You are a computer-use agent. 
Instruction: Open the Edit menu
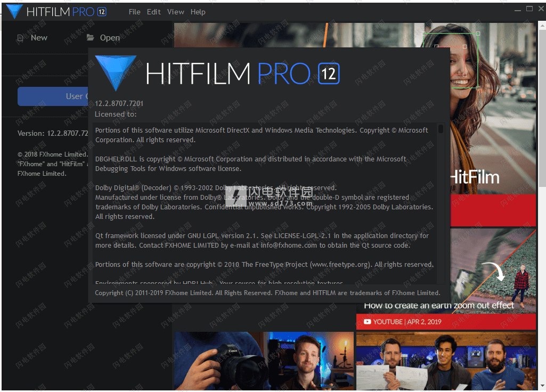pos(153,12)
